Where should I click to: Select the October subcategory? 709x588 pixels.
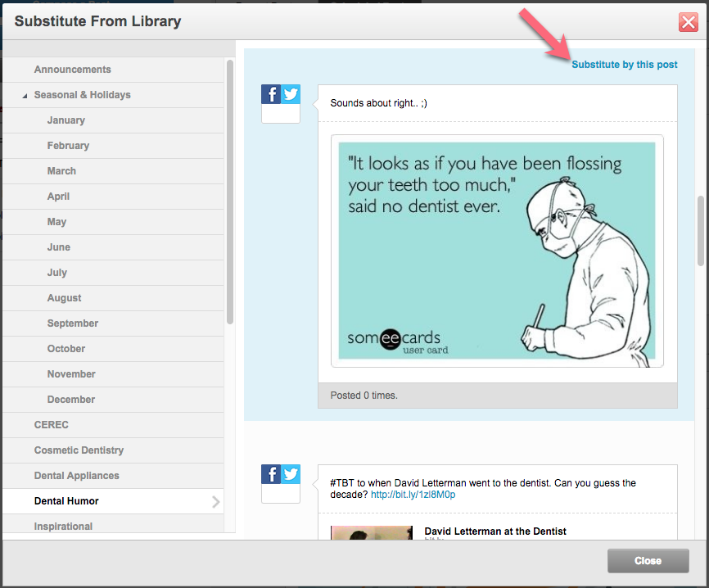113,348
